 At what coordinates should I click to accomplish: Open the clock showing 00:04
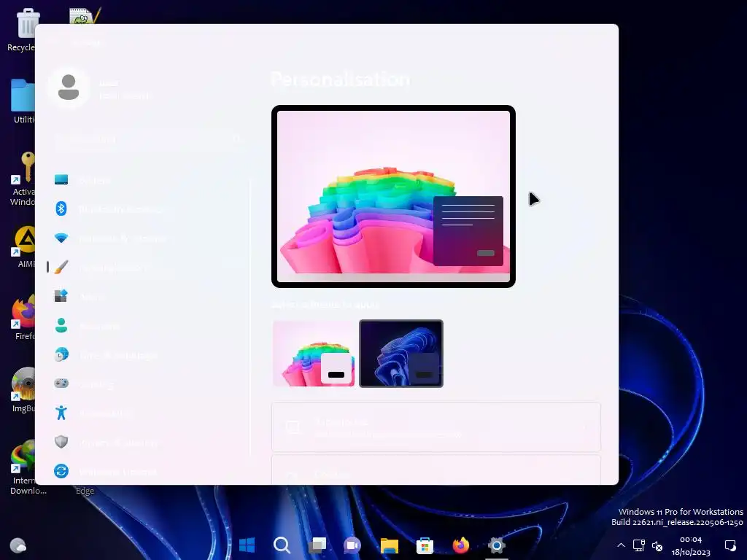691,545
